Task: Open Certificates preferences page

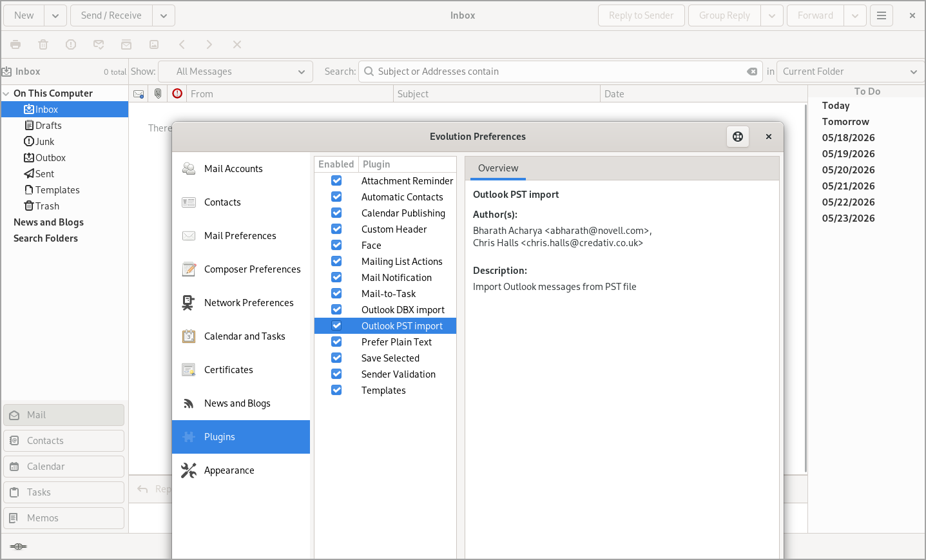Action: pos(241,370)
